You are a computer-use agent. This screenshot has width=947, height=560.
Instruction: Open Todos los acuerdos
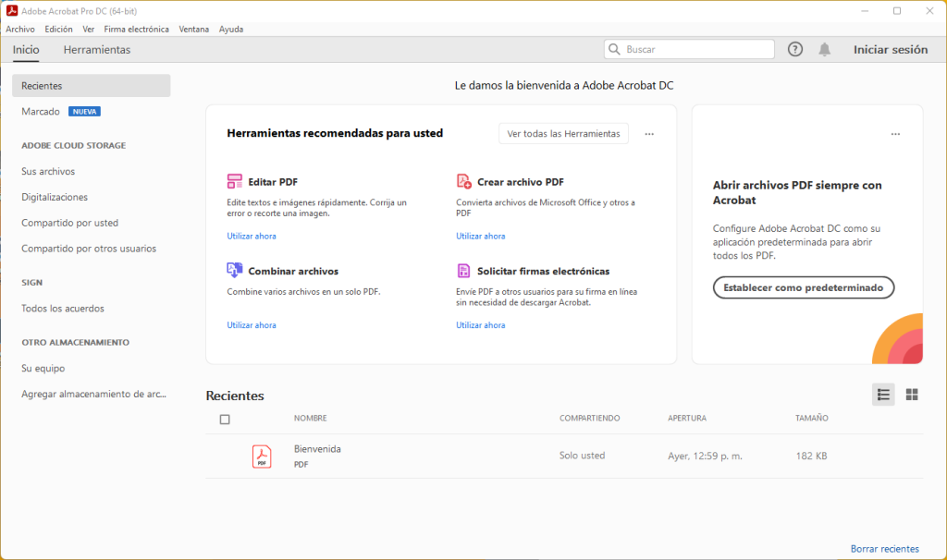pyautogui.click(x=63, y=309)
